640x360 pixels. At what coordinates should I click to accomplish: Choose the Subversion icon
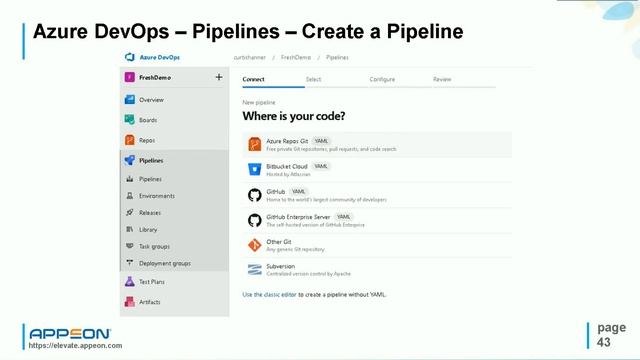[255, 270]
